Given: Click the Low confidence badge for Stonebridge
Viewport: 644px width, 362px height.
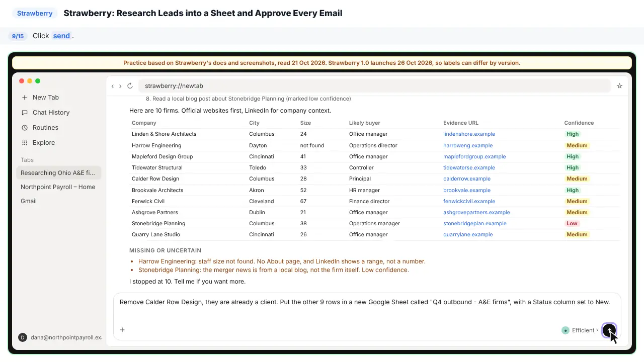Looking at the screenshot, I should point(572,223).
